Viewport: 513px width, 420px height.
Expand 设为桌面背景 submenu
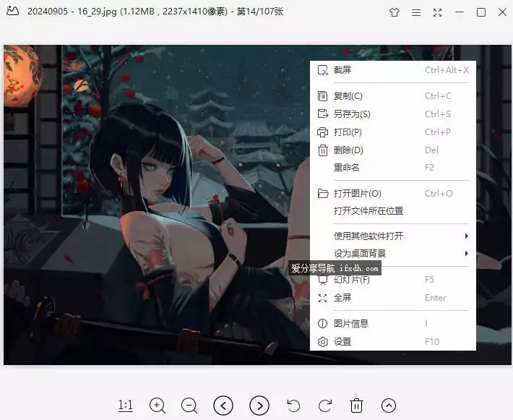pyautogui.click(x=393, y=254)
